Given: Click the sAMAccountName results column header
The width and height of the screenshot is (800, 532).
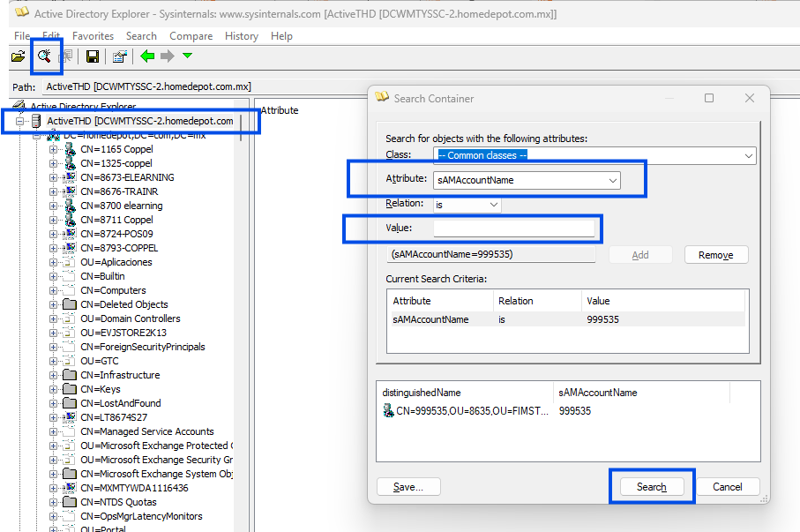Looking at the screenshot, I should [642, 393].
